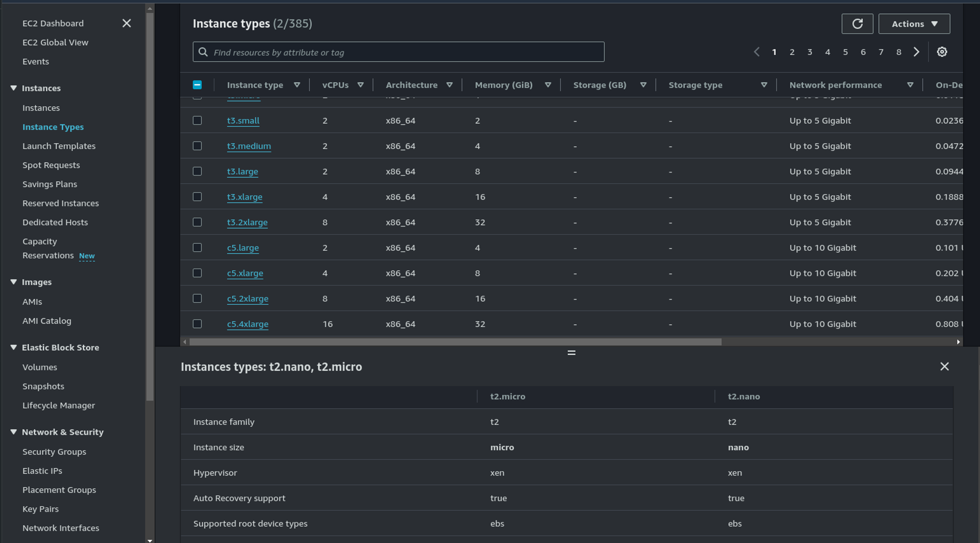Go to next page of instance types
The image size is (980, 543).
click(916, 51)
